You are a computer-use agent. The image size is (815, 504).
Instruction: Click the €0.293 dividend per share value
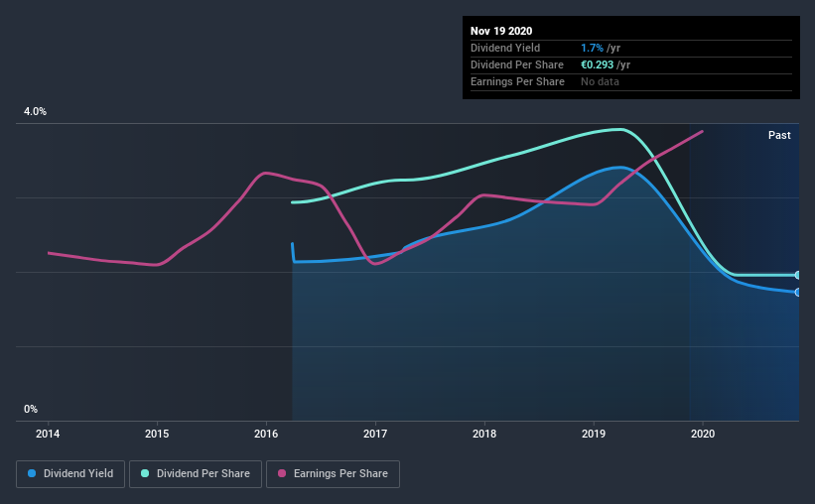[x=598, y=64]
